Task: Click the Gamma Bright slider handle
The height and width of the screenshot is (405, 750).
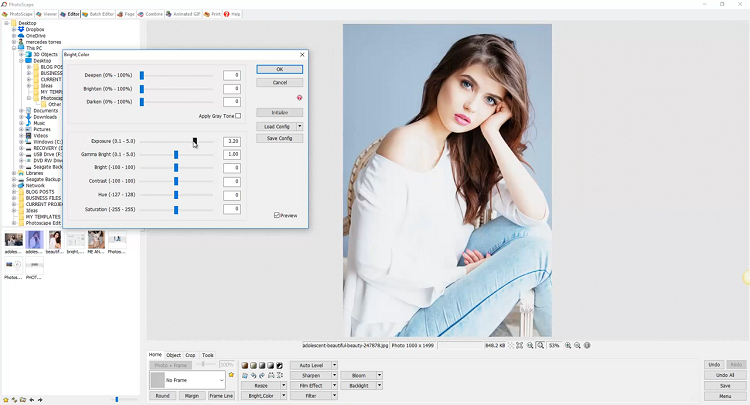Action: click(x=176, y=155)
